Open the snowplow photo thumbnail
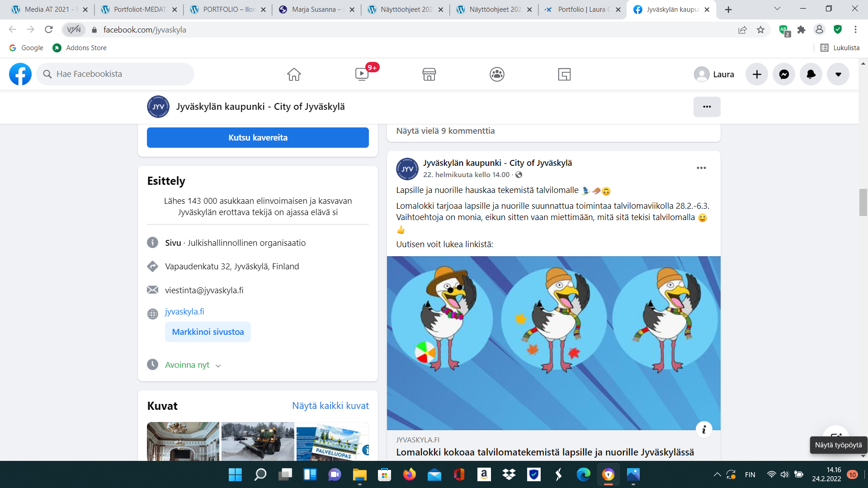 258,441
